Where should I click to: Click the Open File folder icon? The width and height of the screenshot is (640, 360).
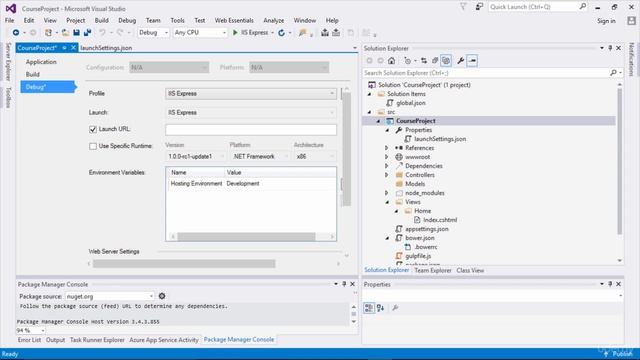point(65,33)
